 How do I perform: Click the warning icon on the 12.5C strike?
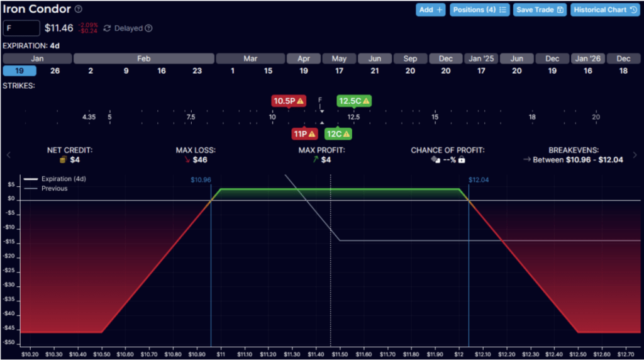pyautogui.click(x=365, y=101)
